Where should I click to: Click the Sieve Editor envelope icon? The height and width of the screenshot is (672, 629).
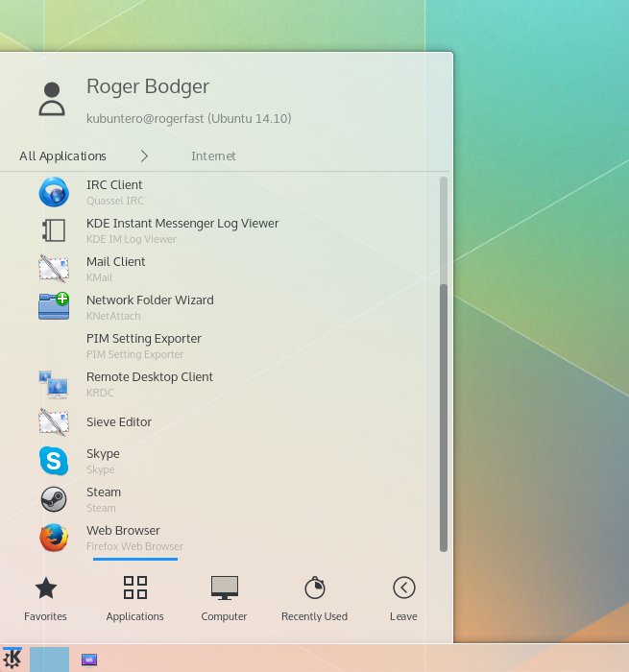click(x=54, y=422)
